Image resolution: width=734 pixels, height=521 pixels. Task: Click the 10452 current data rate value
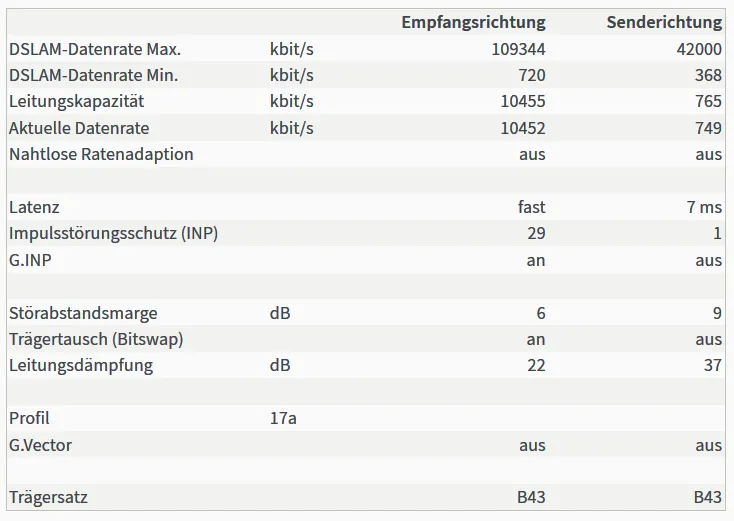523,128
